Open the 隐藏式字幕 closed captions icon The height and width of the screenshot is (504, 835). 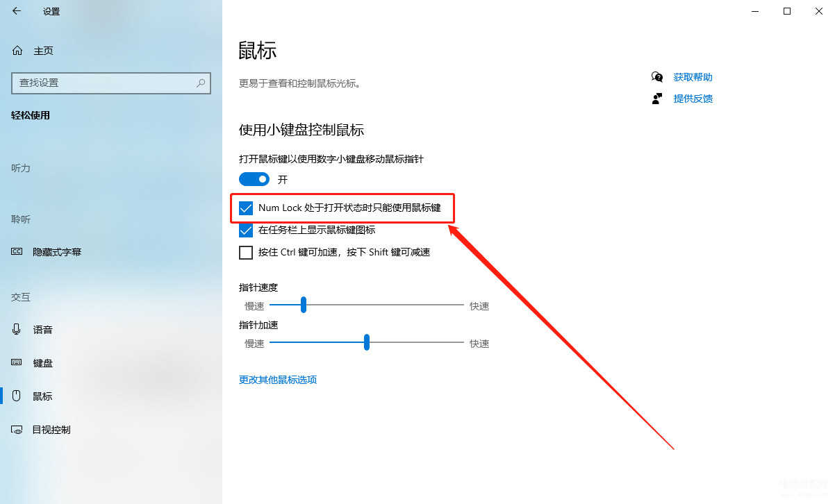point(17,252)
